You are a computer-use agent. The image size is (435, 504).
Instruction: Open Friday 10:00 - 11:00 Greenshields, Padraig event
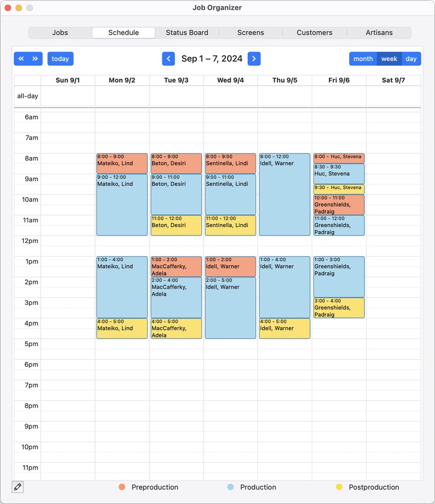tap(339, 205)
